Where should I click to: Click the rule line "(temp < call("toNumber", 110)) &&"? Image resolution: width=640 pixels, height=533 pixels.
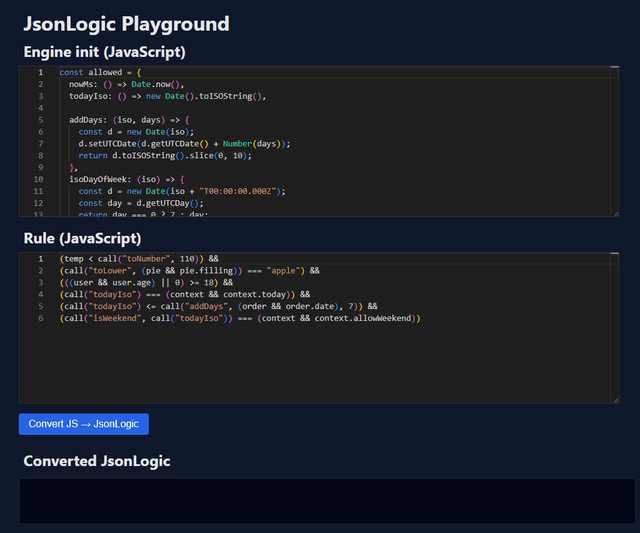[x=139, y=259]
